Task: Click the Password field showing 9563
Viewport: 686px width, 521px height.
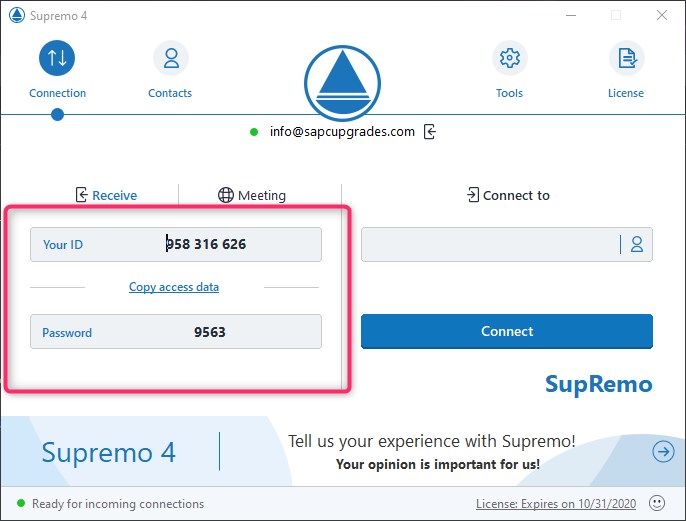Action: click(x=176, y=332)
